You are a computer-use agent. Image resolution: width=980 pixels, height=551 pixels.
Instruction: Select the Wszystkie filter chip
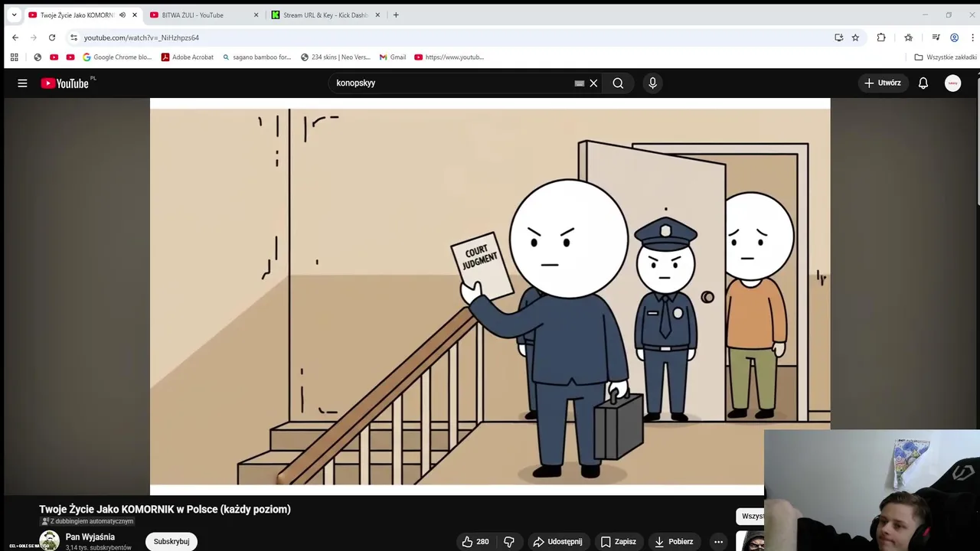coord(751,516)
